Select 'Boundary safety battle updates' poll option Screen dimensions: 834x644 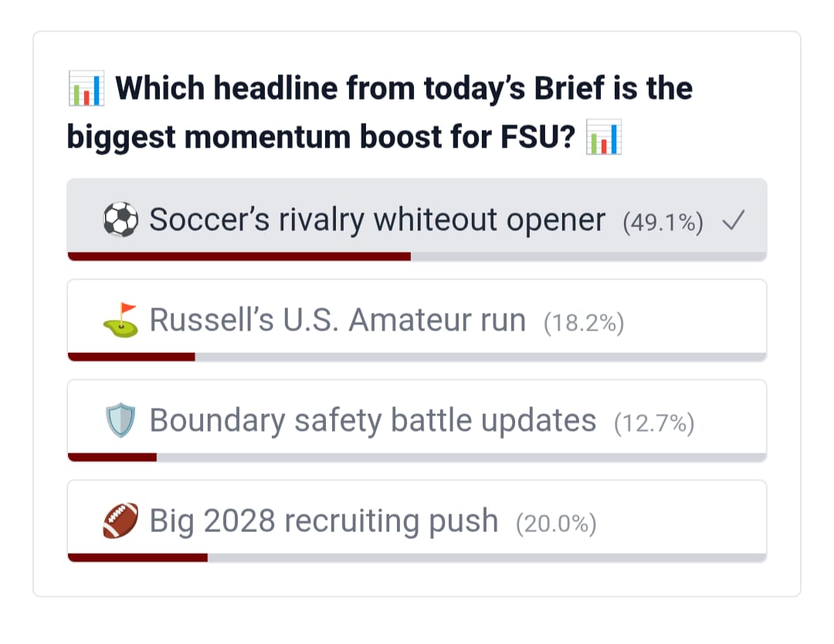(x=417, y=421)
